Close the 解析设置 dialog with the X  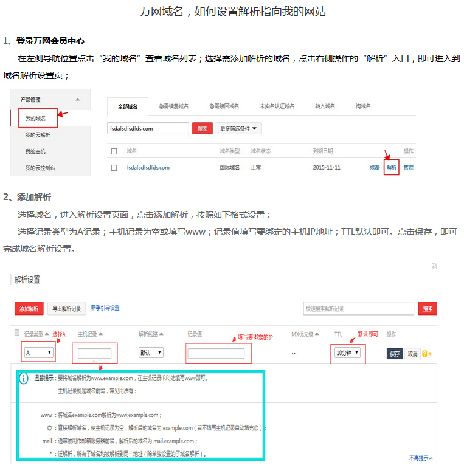pos(434,266)
